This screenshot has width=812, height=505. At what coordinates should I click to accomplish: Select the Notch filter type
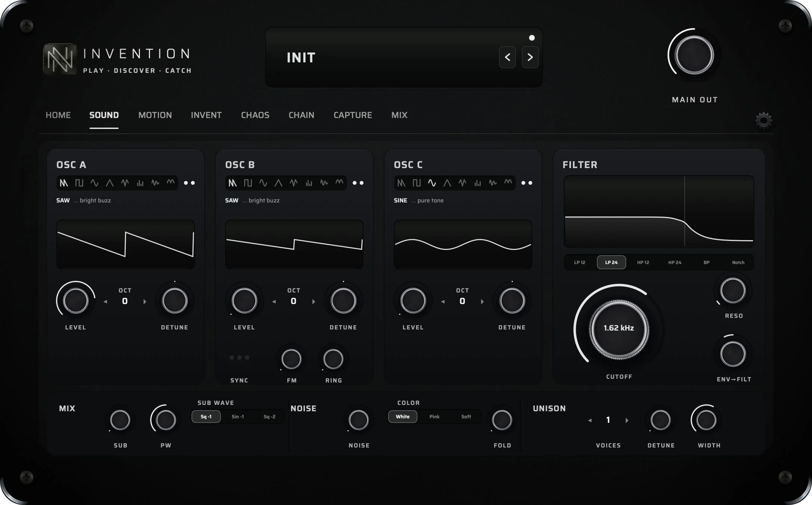tap(738, 262)
